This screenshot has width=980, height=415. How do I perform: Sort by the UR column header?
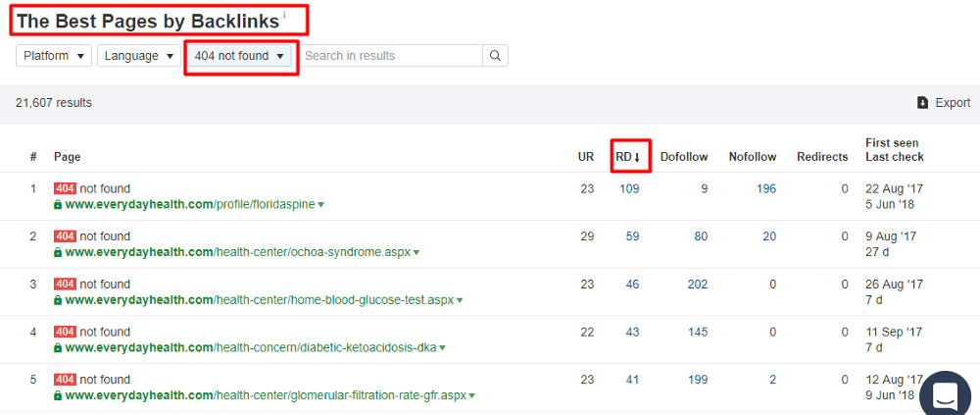coord(586,157)
